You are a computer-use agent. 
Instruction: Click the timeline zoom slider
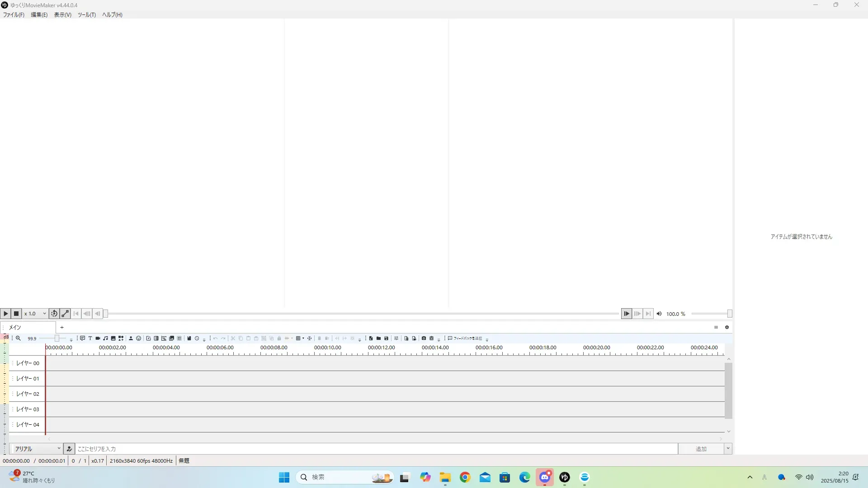[57, 338]
